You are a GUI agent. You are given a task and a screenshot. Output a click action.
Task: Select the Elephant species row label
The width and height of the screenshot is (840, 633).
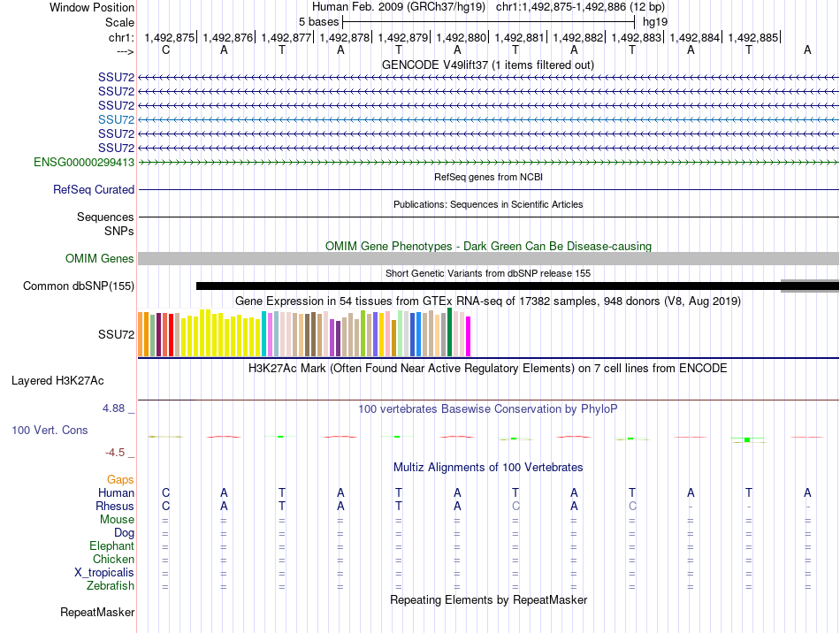pyautogui.click(x=111, y=545)
